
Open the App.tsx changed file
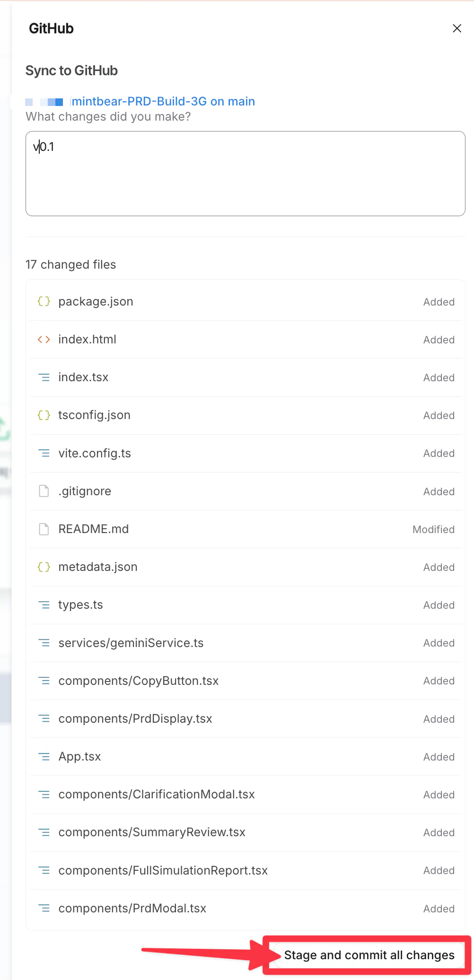(246, 756)
